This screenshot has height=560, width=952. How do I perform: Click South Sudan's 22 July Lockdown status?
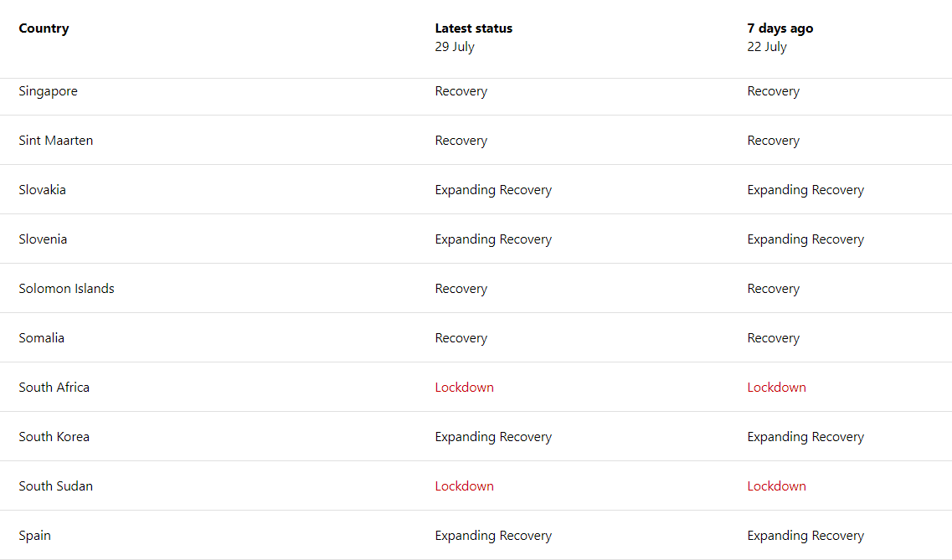pyautogui.click(x=776, y=486)
